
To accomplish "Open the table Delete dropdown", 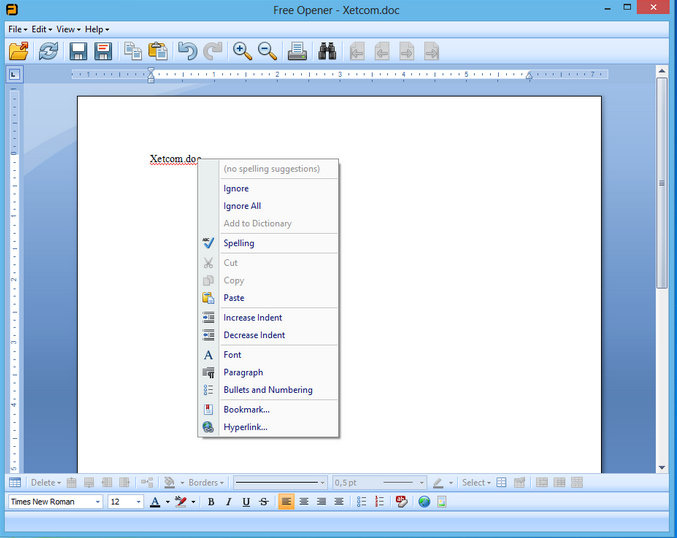I will (x=46, y=482).
